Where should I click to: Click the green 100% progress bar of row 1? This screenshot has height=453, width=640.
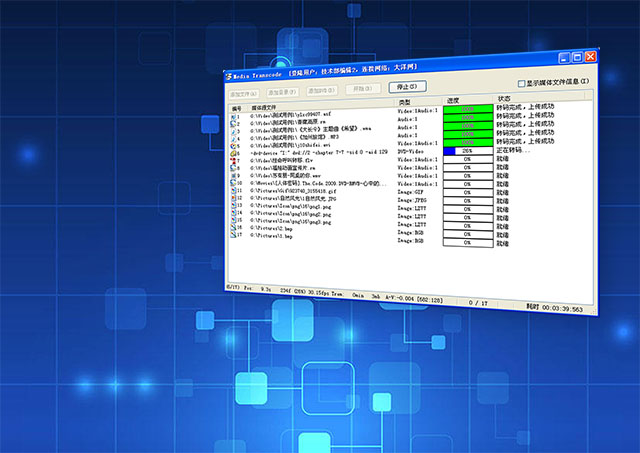(x=468, y=109)
